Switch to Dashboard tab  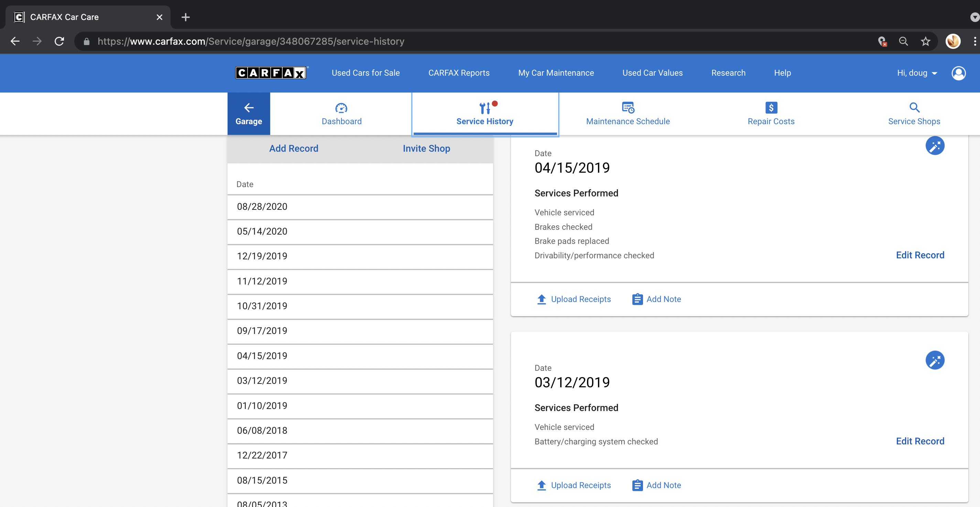point(341,114)
